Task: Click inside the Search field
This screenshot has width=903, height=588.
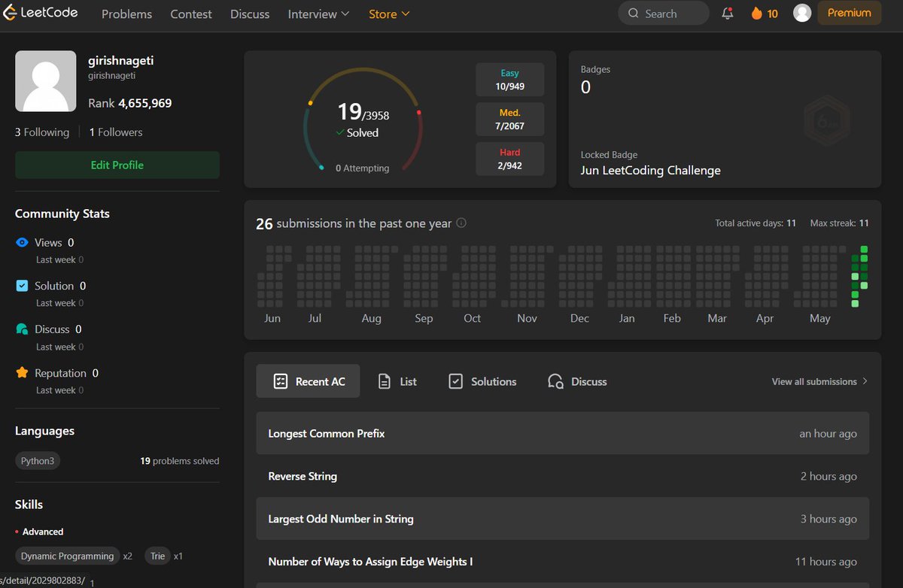Action: (664, 13)
